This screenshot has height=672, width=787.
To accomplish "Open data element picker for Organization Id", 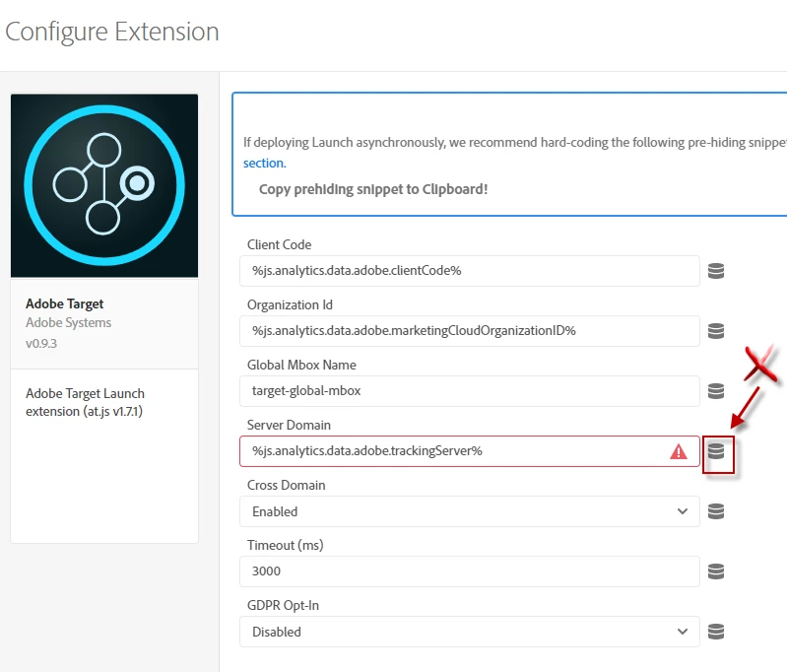I will (716, 331).
